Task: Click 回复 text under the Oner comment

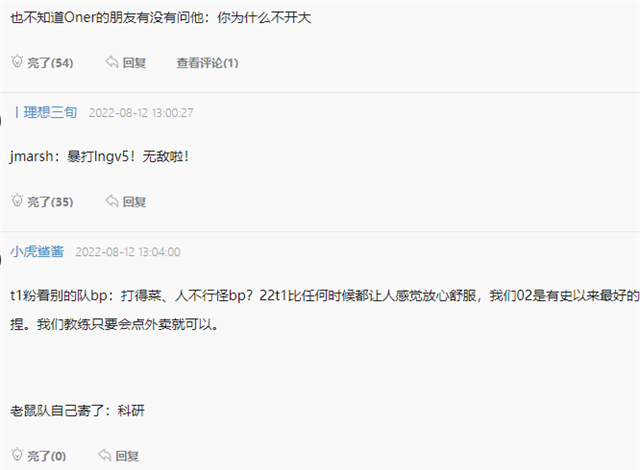Action: [134, 63]
